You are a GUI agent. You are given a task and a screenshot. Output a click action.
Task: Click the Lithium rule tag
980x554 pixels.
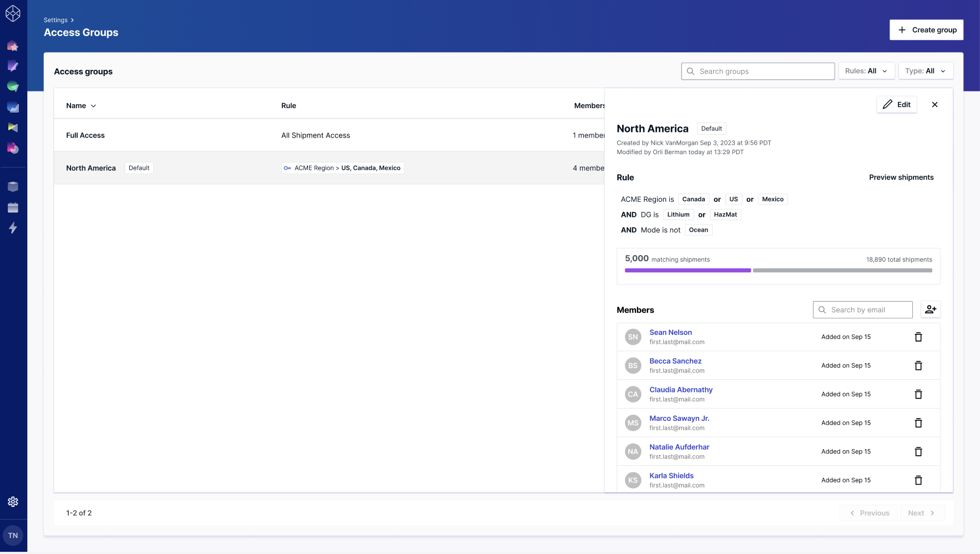[x=678, y=215]
